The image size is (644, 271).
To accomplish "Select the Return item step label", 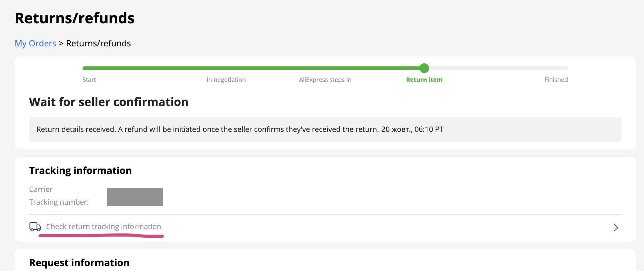I will [x=424, y=80].
